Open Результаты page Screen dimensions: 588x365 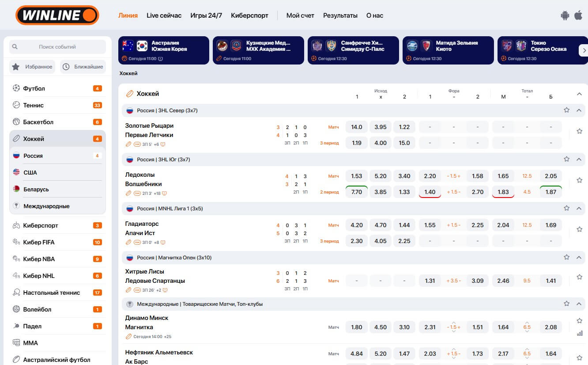(x=340, y=15)
